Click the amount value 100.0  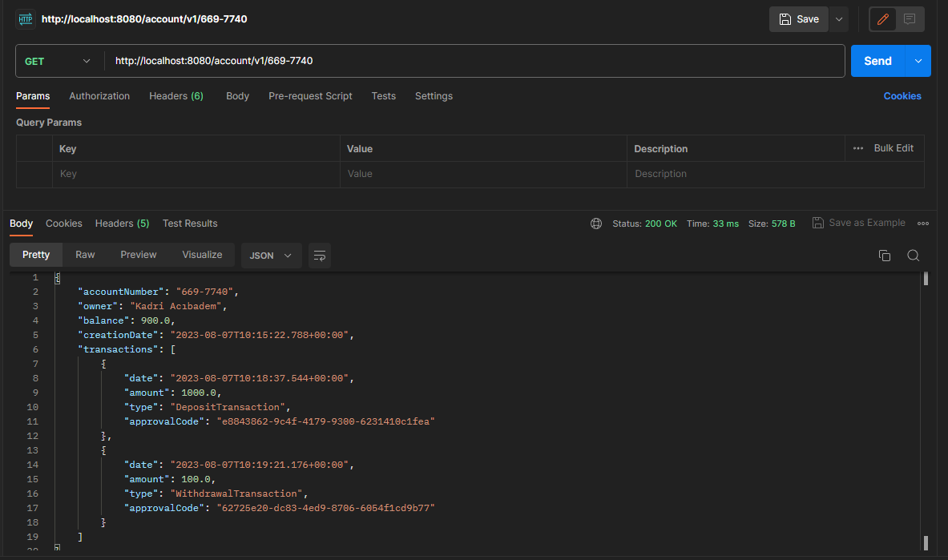(196, 480)
